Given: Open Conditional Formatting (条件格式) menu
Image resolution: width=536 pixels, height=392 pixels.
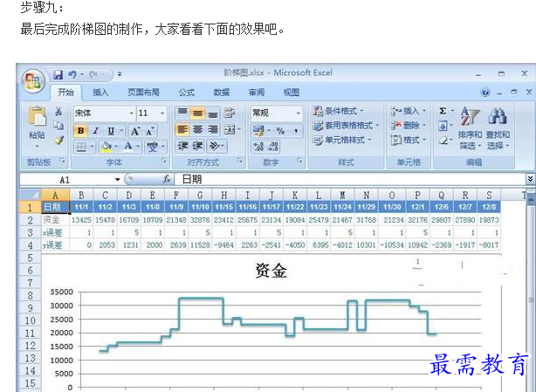Looking at the screenshot, I should [x=339, y=111].
